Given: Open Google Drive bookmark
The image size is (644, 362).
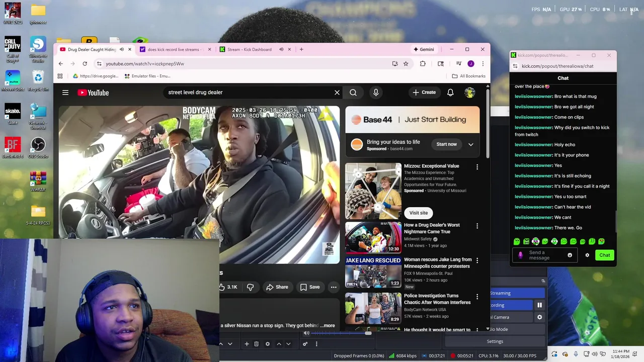Looking at the screenshot, I should pos(96,76).
